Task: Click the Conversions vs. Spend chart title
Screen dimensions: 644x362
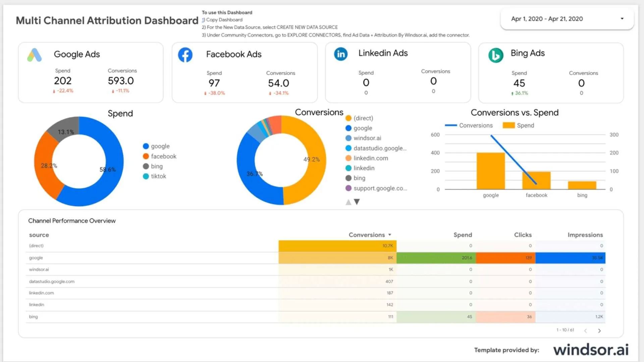Action: coord(515,112)
